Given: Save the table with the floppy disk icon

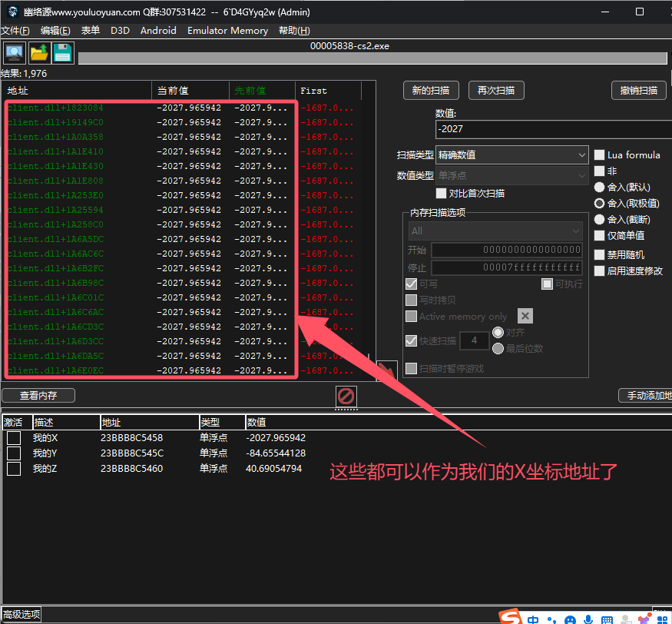Looking at the screenshot, I should [62, 52].
